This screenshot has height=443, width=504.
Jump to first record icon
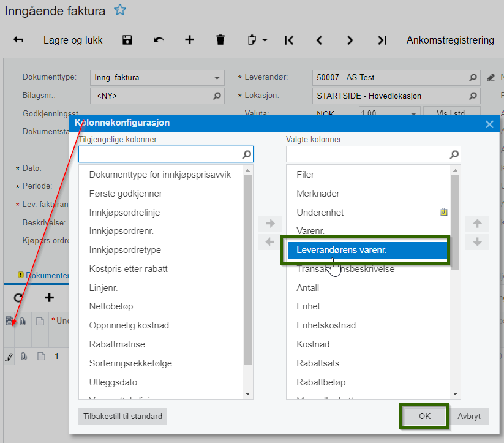pos(289,40)
